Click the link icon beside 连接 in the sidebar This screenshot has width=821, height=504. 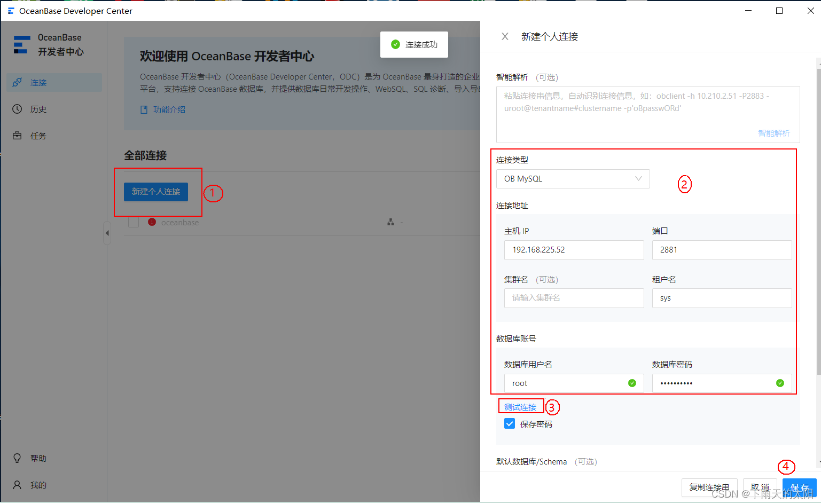[x=17, y=82]
